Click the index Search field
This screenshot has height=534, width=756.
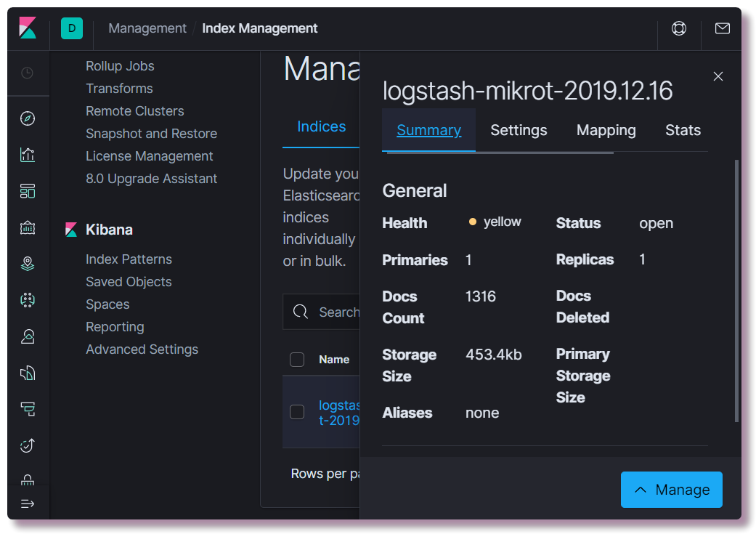point(322,312)
